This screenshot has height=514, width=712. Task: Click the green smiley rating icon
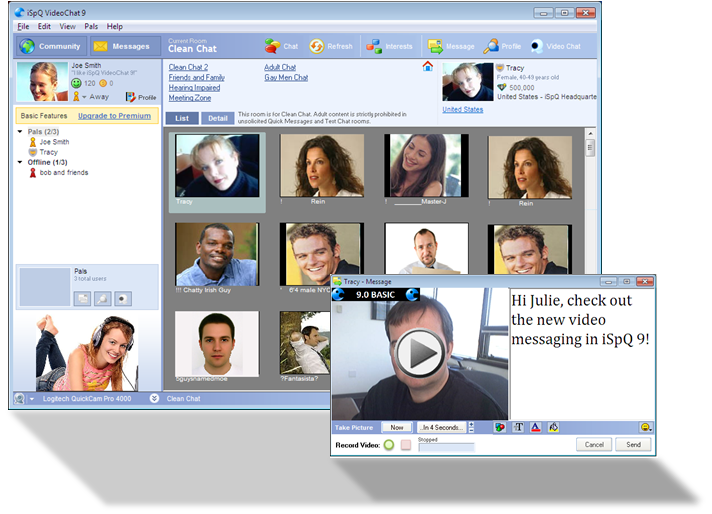pos(76,83)
